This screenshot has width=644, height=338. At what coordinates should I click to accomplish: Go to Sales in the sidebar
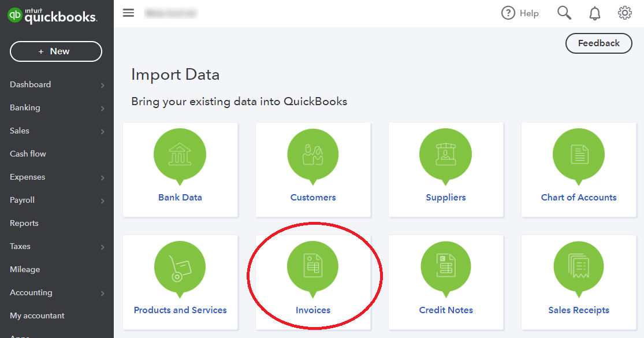[19, 131]
